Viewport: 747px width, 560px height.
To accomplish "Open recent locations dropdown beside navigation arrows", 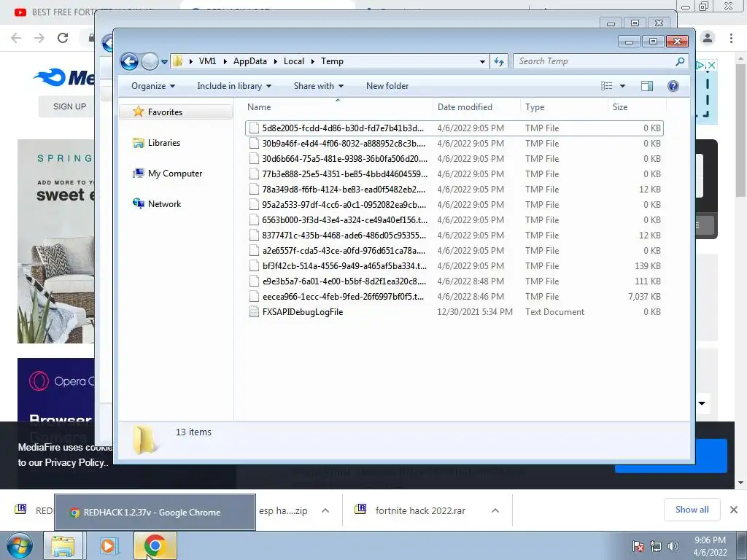I will coord(164,62).
